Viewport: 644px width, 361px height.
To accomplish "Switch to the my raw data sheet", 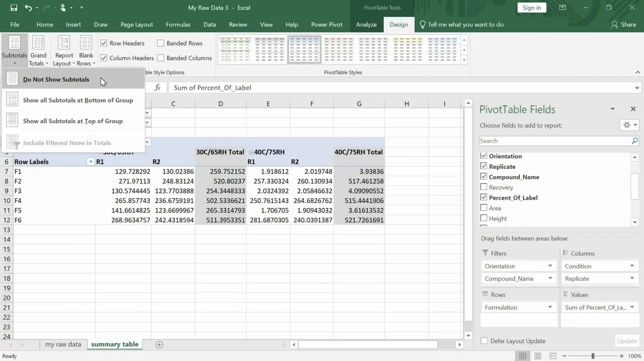I will tap(63, 344).
